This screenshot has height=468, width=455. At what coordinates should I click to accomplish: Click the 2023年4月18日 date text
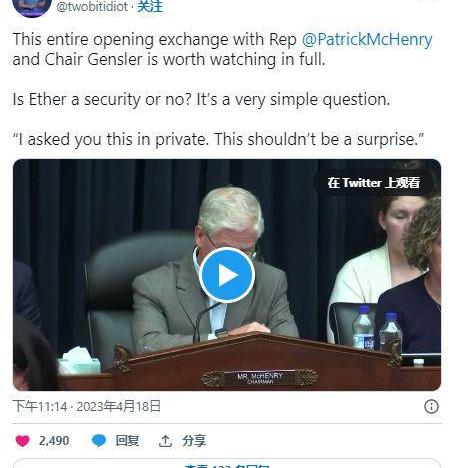tap(119, 407)
